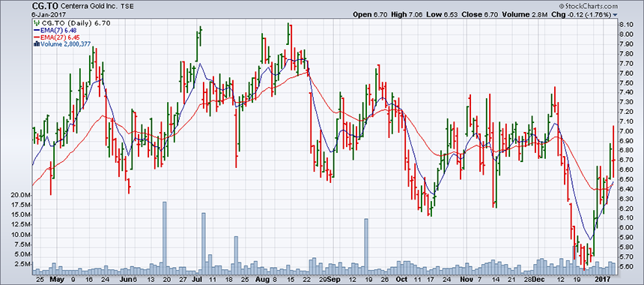The height and width of the screenshot is (285, 644).
Task: Click the Jun label on the date axis
Action: (127, 279)
